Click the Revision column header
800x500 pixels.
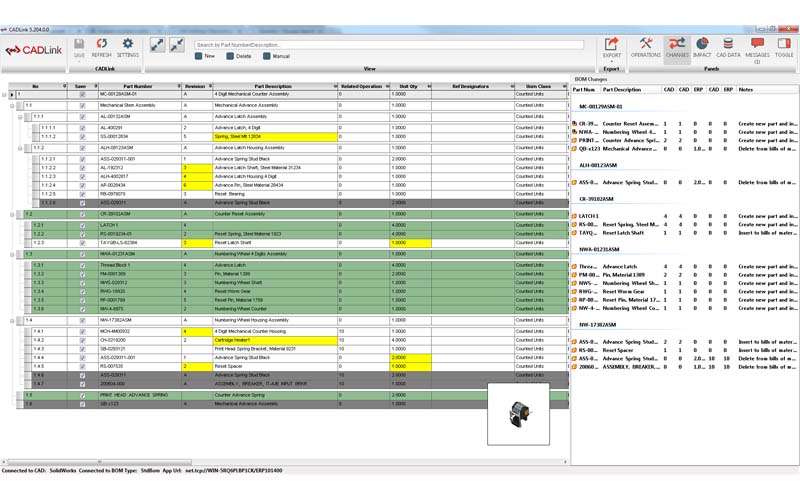click(x=195, y=86)
